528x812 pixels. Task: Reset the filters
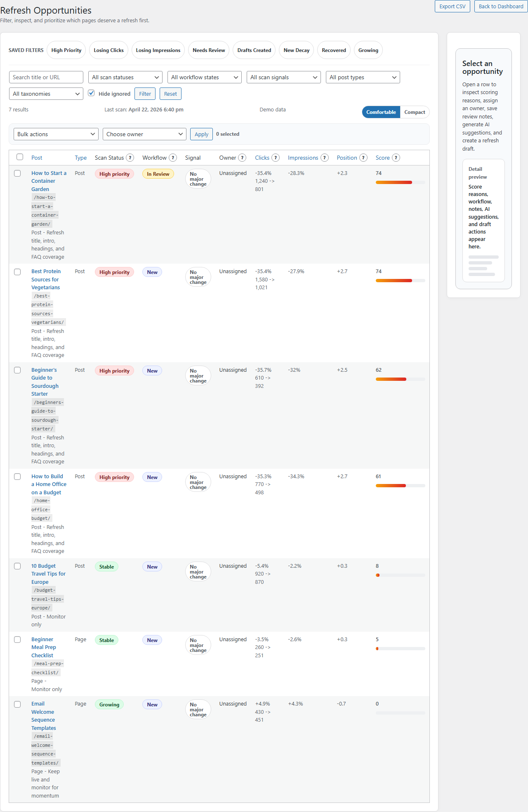tap(170, 94)
